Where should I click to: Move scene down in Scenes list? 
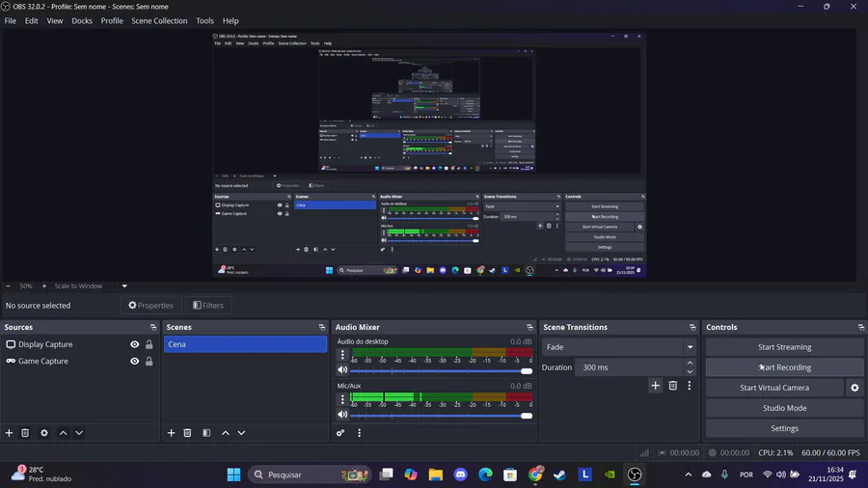pos(241,433)
